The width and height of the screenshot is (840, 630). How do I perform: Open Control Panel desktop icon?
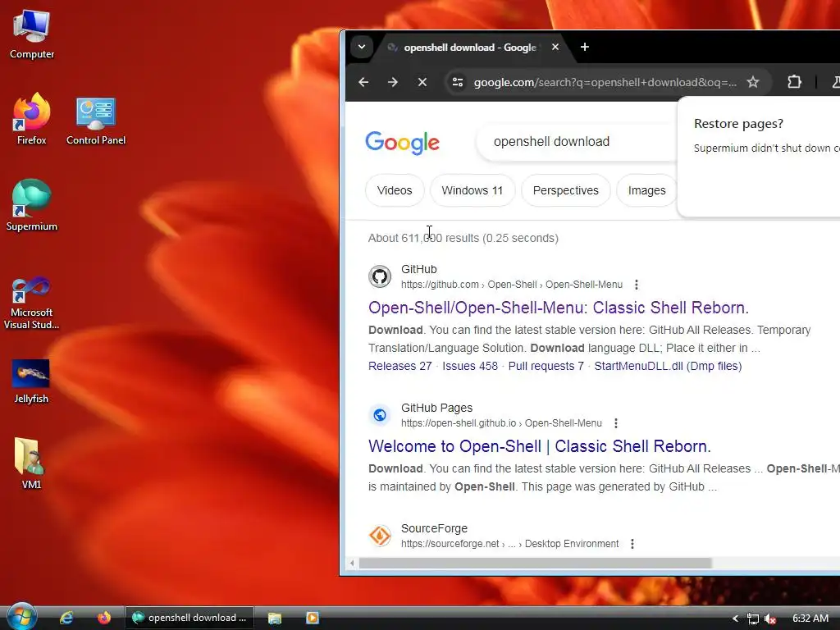pos(96,121)
